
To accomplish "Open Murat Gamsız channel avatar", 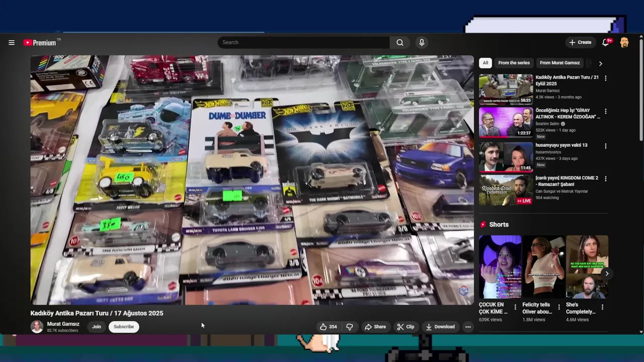I will [x=37, y=327].
